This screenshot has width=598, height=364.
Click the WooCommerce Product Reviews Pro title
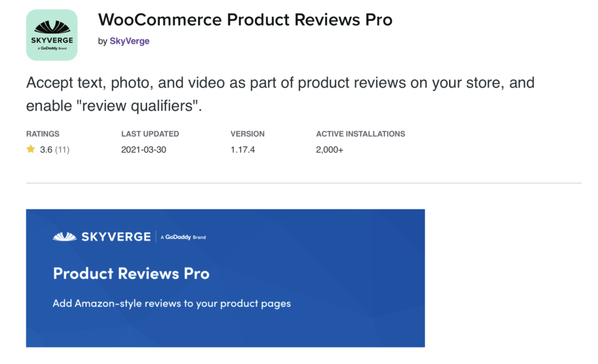(x=245, y=20)
